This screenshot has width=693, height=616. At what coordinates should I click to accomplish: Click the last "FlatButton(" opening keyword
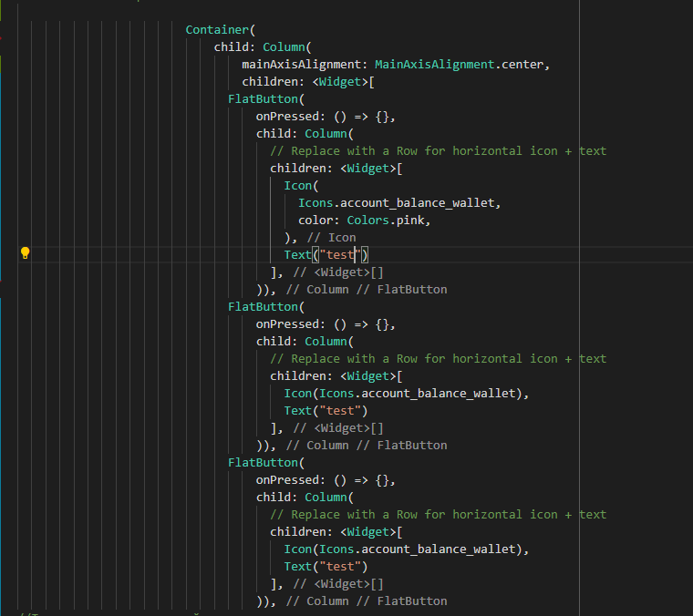click(266, 463)
